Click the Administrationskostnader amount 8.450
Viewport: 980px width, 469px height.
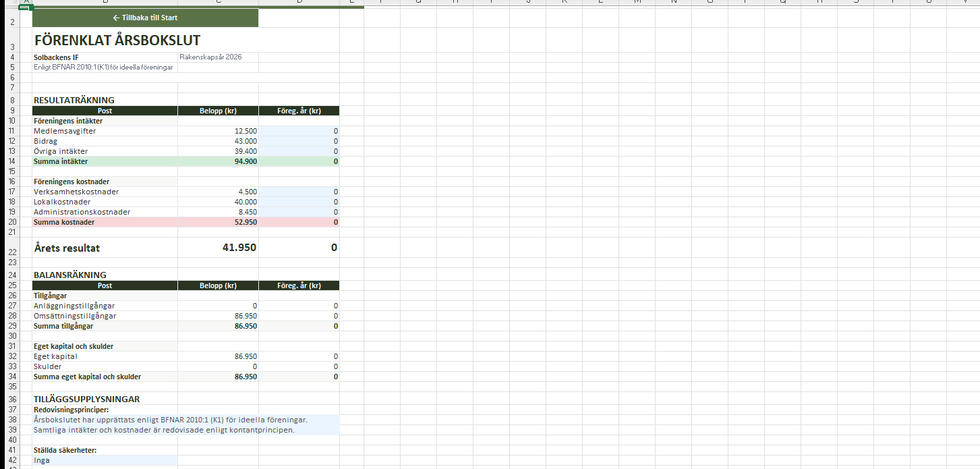click(x=218, y=212)
